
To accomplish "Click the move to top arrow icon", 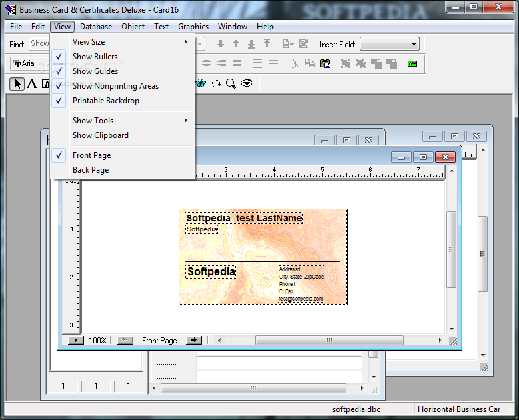I will click(267, 43).
